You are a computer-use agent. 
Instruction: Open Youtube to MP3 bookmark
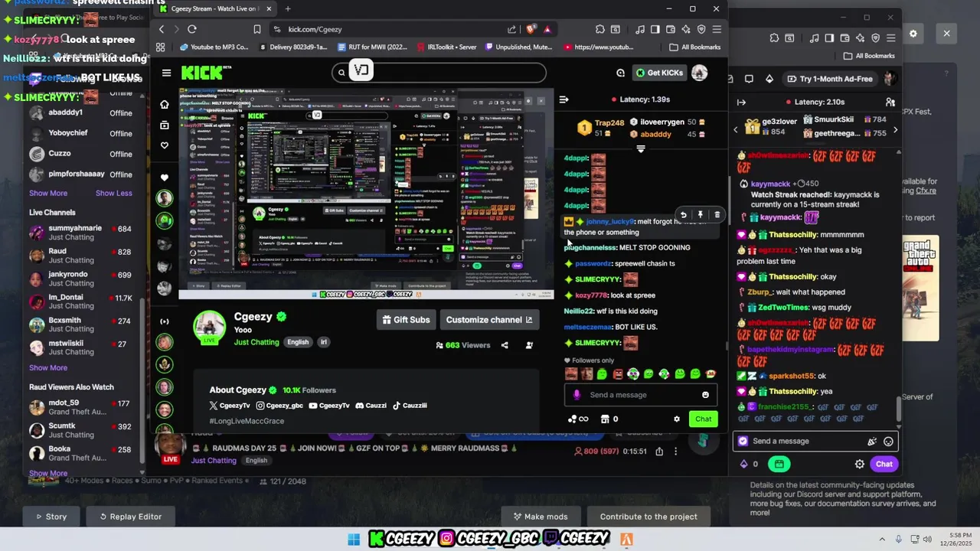tap(214, 47)
